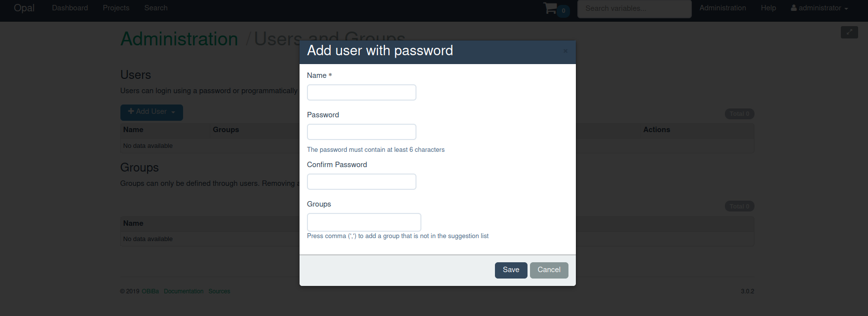The image size is (868, 316).
Task: Open the Add User dropdown
Action: [x=151, y=112]
